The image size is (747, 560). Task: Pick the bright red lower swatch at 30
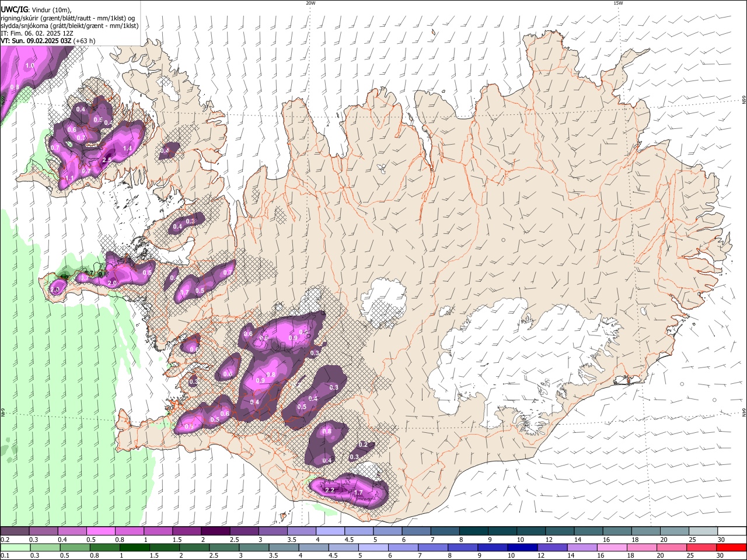click(732, 547)
